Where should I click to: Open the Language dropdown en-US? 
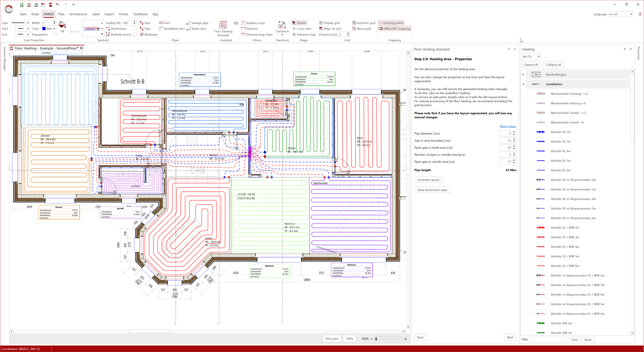(621, 14)
